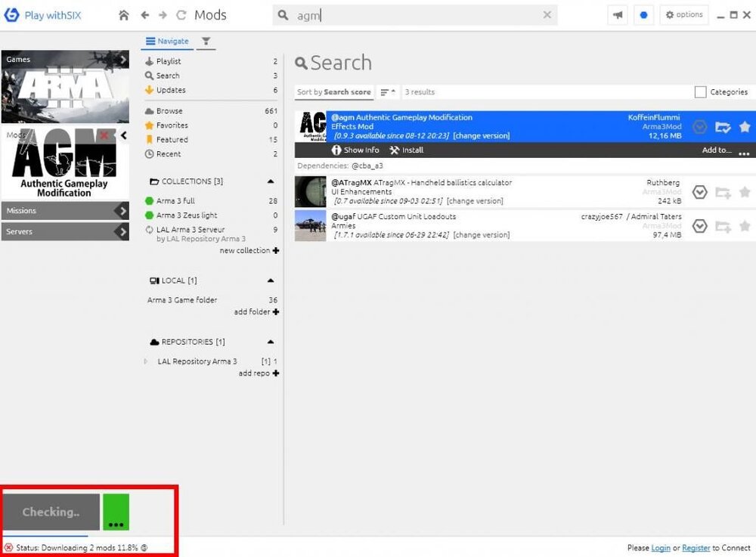The width and height of the screenshot is (756, 557).
Task: Collapse the COLLECTIONS section
Action: (271, 181)
